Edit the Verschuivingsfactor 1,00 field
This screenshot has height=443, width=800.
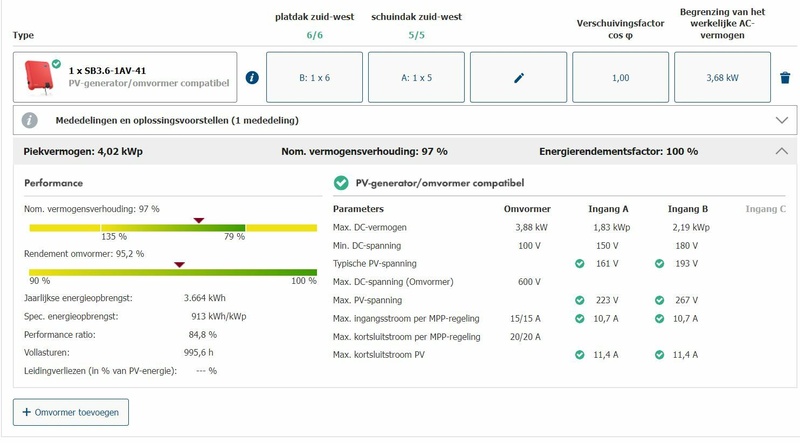pyautogui.click(x=620, y=77)
